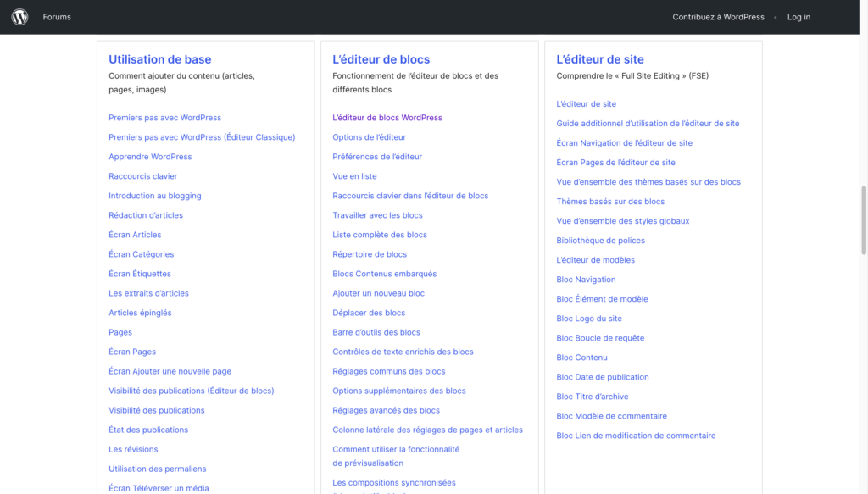The height and width of the screenshot is (494, 868).
Task: Open Guide additionnel d'utilisation de l'éditeur de site
Action: point(648,124)
